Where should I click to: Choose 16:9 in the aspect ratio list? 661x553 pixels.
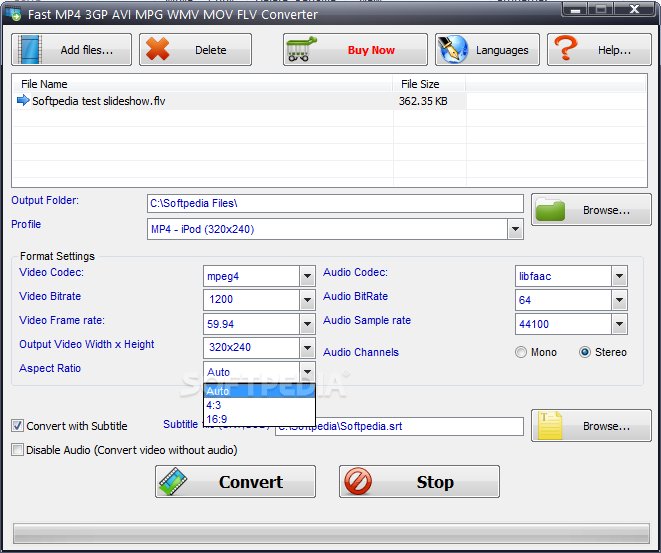pyautogui.click(x=259, y=419)
